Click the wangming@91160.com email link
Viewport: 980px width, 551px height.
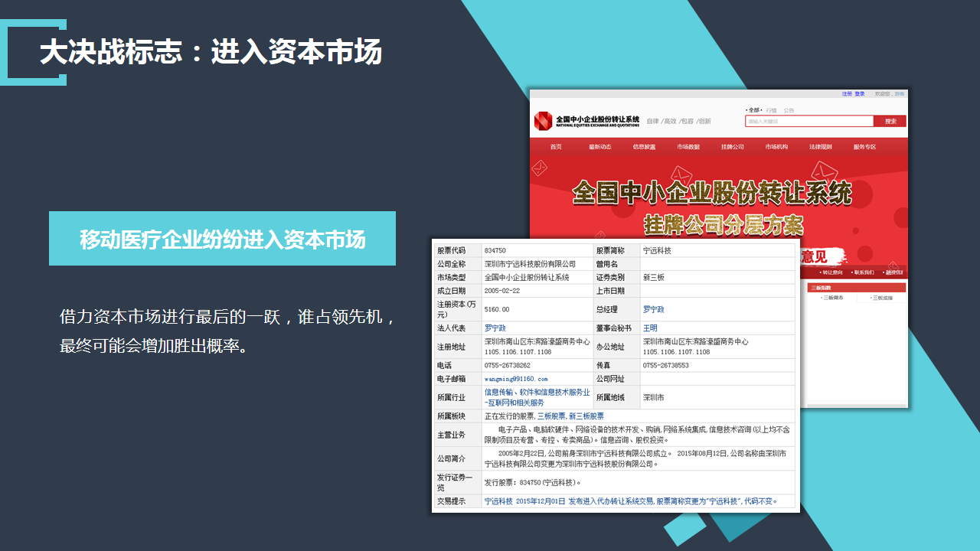pyautogui.click(x=516, y=379)
